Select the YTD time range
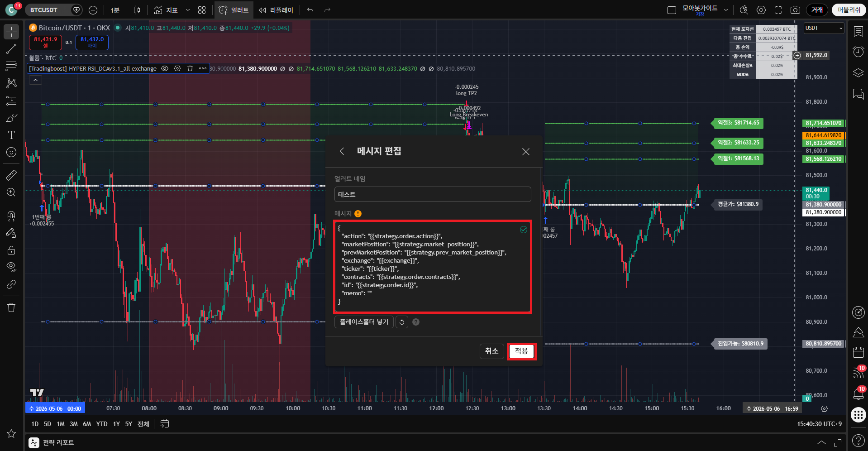 point(102,424)
